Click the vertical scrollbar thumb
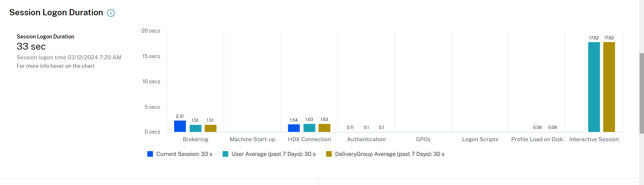 (642, 93)
